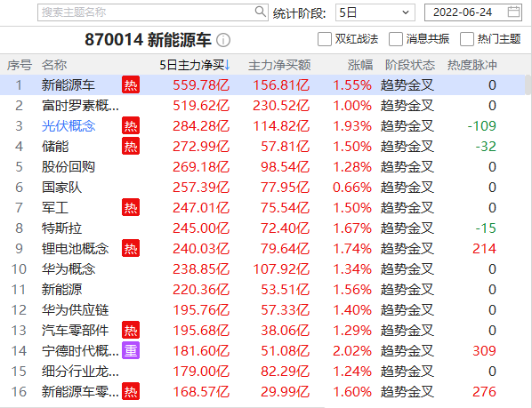Click the 热 badge on 军工 row
Image resolution: width=532 pixels, height=408 pixels.
coord(131,208)
